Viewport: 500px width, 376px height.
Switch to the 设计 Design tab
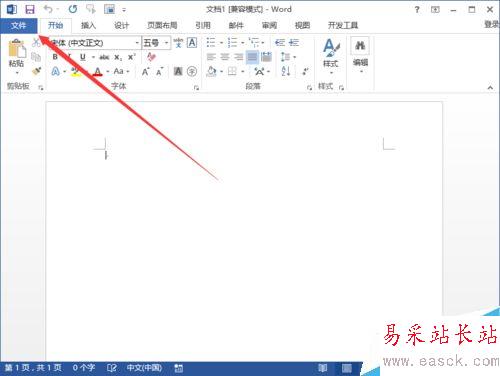pos(121,25)
